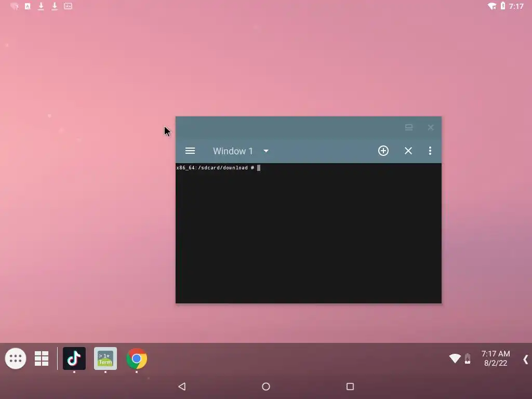
Task: Open the terminal hamburger menu
Action: coord(190,151)
